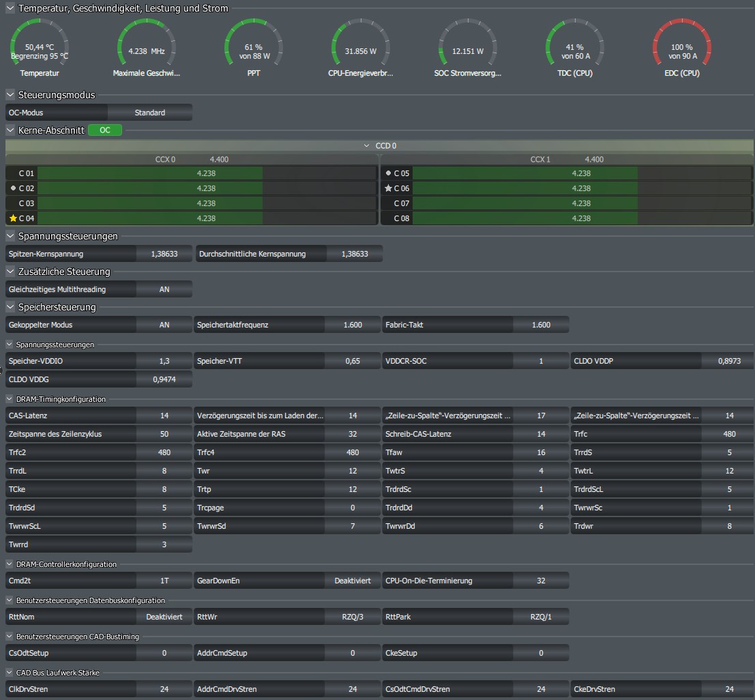
Task: Click the CCX 1 header label
Action: [540, 160]
